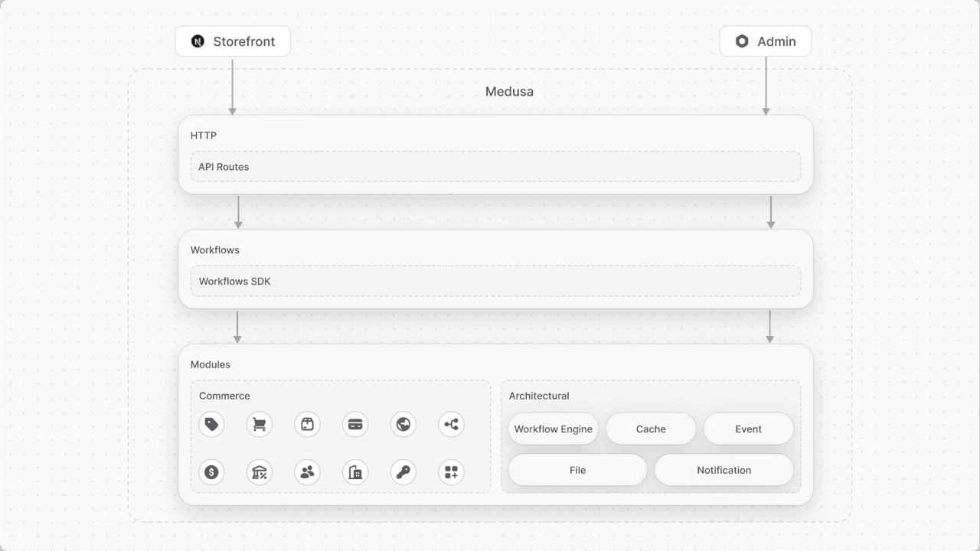Click the Workflows layer heading
Screen dimensions: 980x551
point(215,250)
